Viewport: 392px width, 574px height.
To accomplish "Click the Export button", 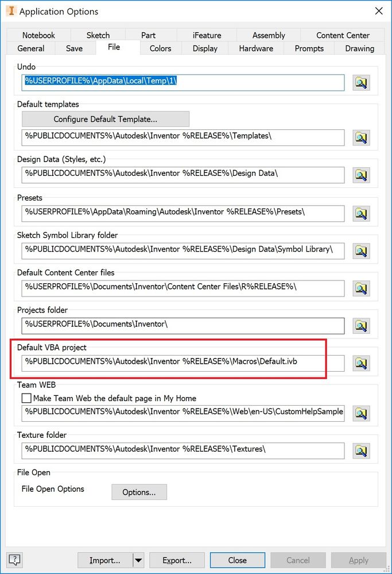I will 177,560.
